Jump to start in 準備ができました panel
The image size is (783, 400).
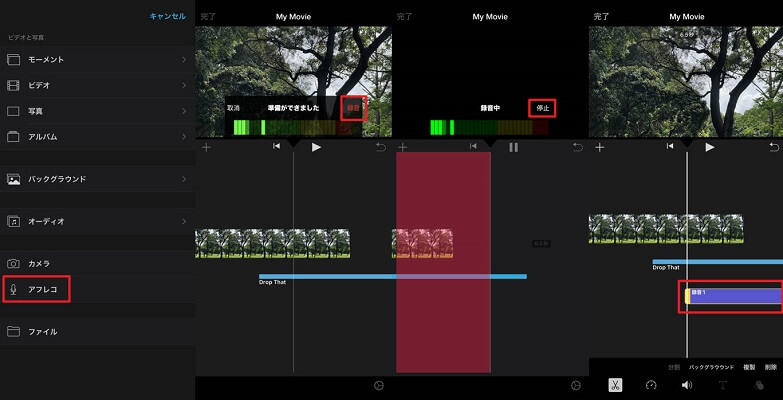tap(276, 146)
